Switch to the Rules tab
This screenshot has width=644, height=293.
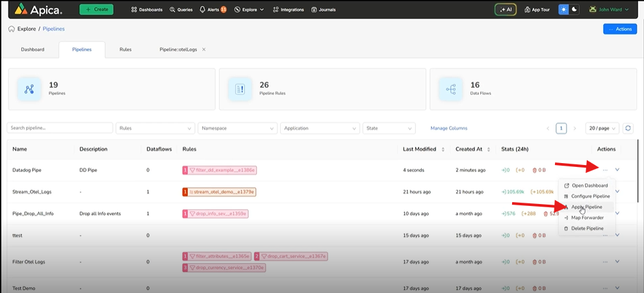click(x=125, y=49)
